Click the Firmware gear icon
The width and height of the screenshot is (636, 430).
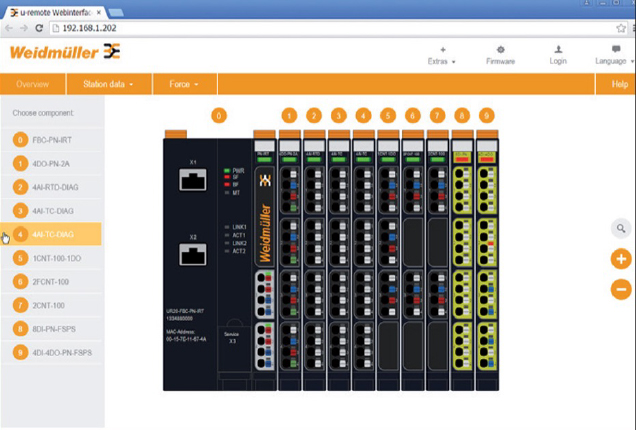point(501,50)
